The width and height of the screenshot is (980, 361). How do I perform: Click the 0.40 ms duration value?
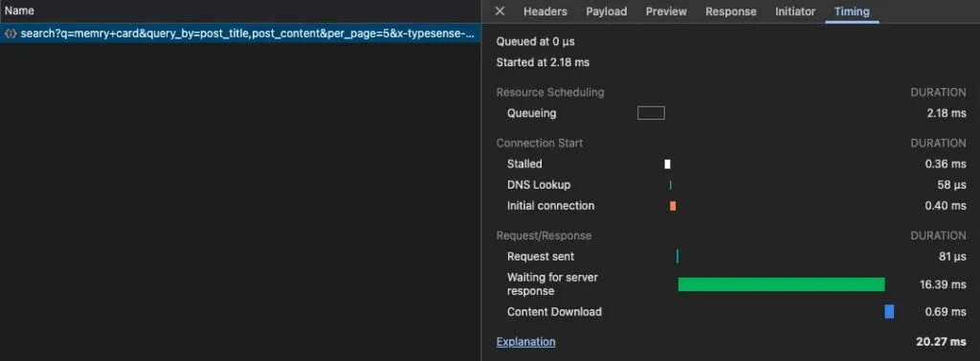946,206
